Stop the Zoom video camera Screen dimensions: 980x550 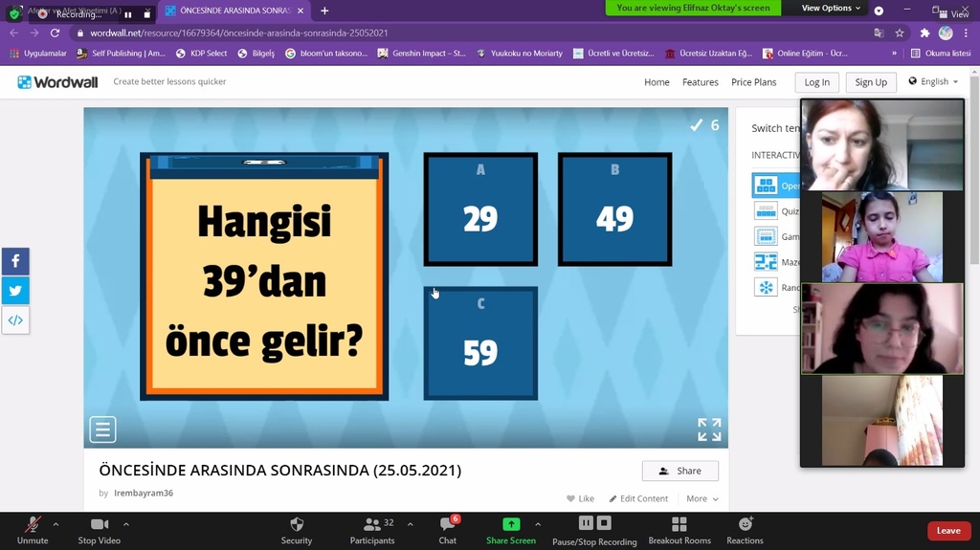[x=99, y=530]
